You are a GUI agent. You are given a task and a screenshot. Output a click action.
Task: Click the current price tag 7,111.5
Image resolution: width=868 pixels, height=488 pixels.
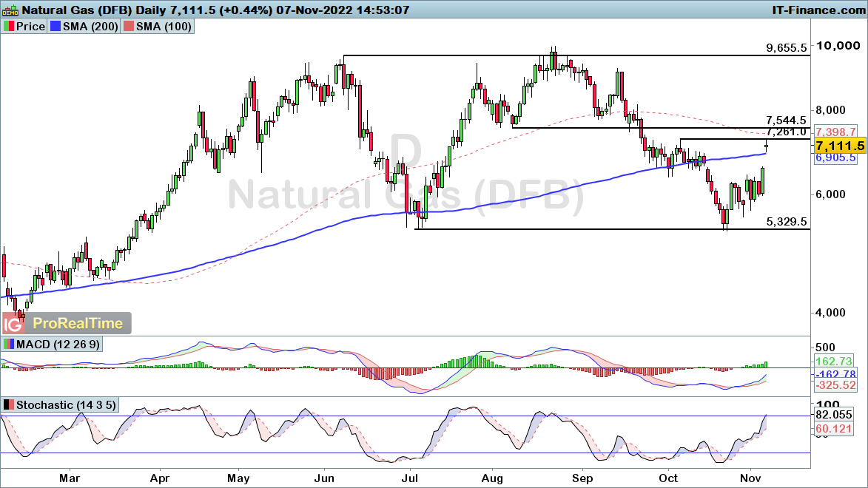pyautogui.click(x=840, y=146)
